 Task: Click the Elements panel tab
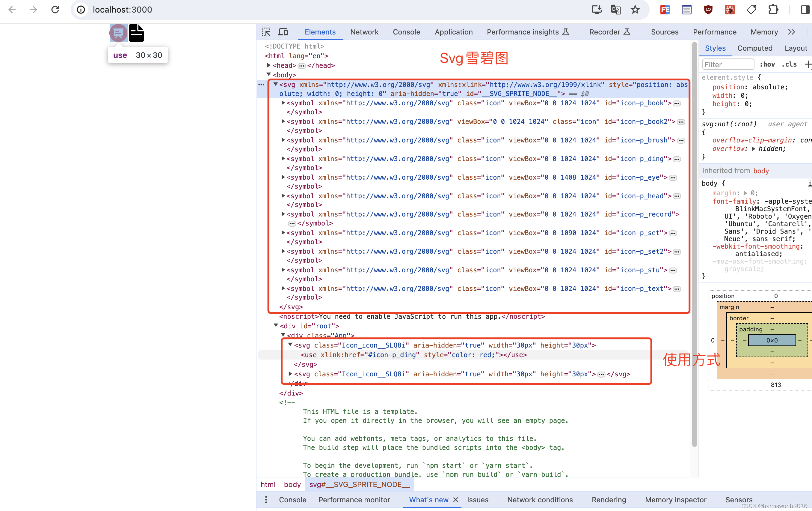tap(320, 32)
